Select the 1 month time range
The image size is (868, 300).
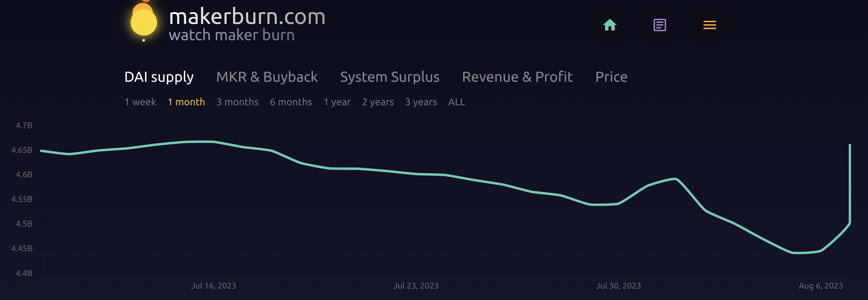[186, 102]
